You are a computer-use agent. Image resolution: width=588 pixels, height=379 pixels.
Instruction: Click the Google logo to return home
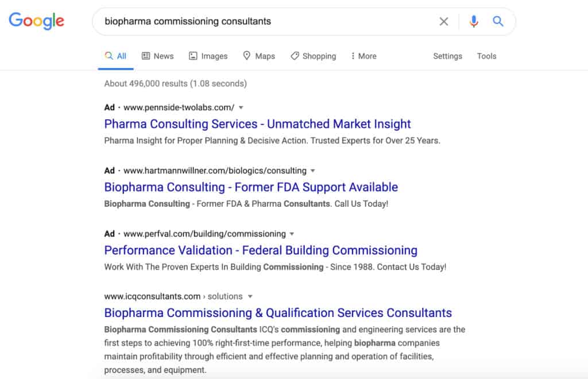(x=36, y=21)
